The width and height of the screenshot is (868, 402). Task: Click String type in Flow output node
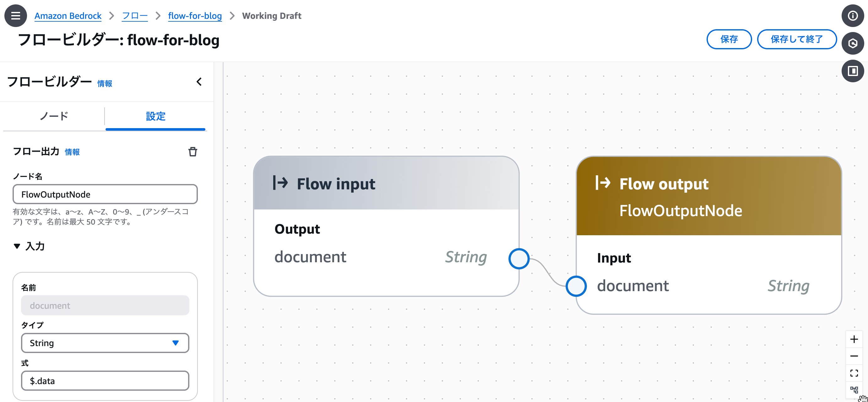coord(789,286)
